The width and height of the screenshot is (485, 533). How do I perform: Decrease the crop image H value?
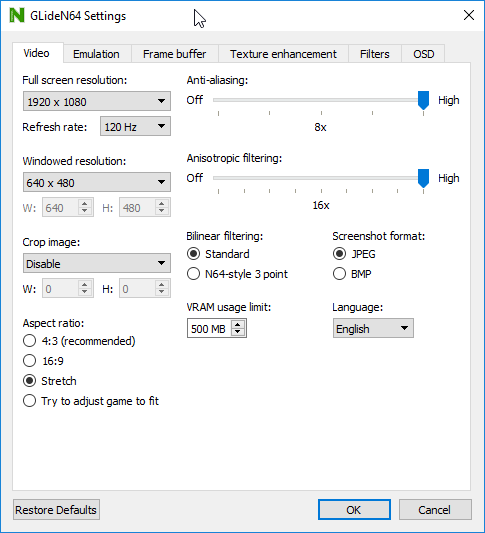point(161,293)
